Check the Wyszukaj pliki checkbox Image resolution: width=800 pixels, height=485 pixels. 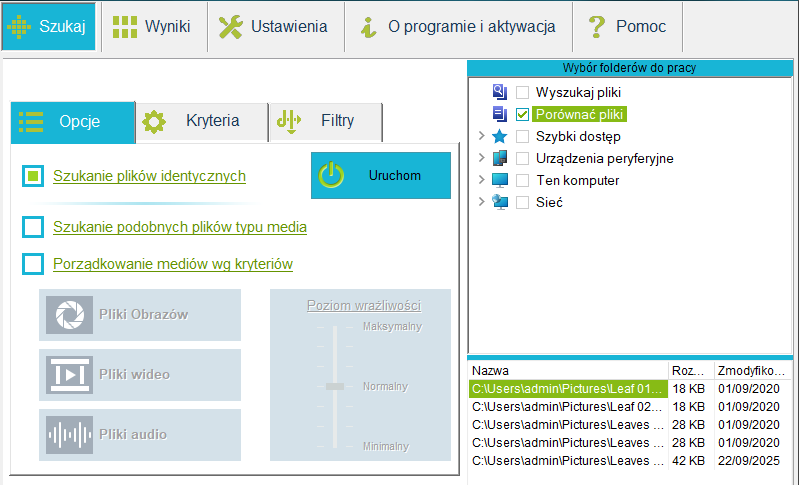[x=522, y=92]
